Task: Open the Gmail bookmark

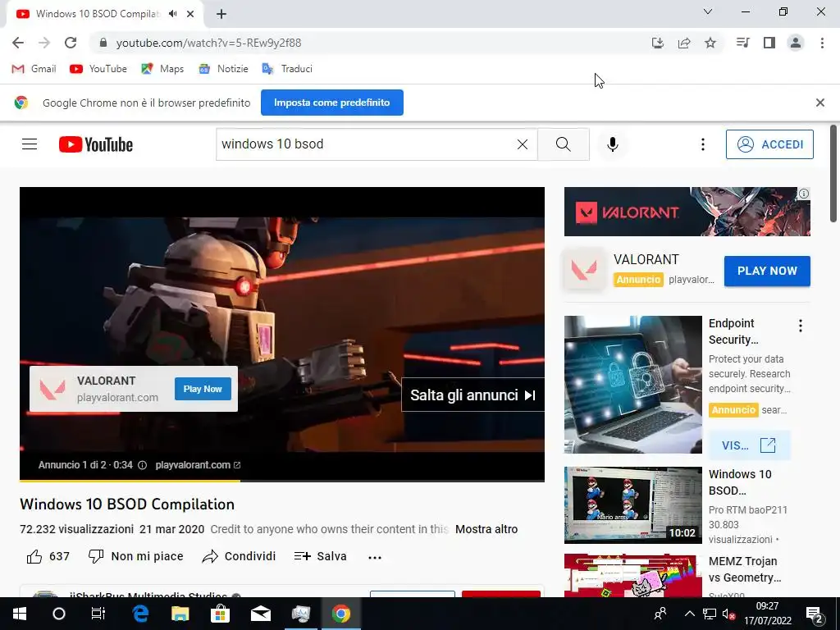Action: (x=34, y=69)
